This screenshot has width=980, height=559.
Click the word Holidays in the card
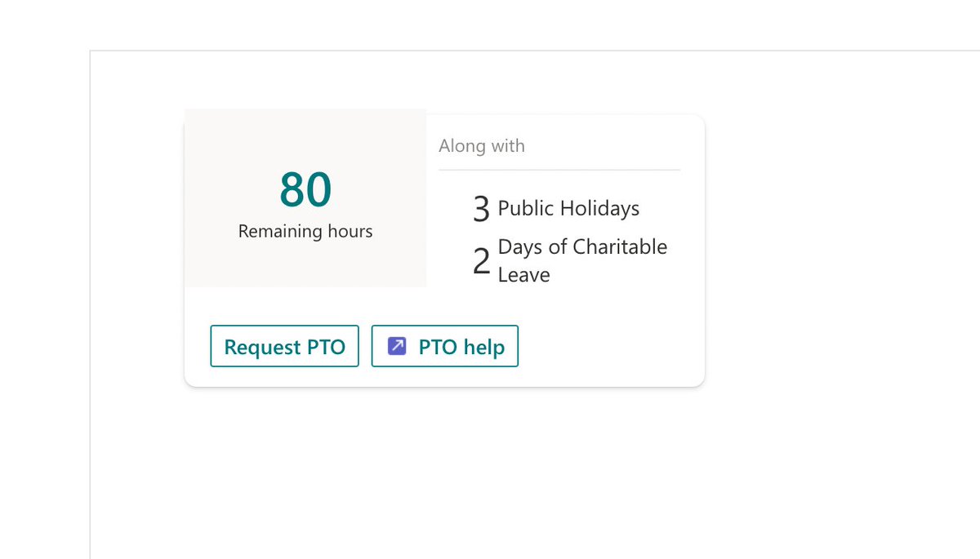click(599, 208)
